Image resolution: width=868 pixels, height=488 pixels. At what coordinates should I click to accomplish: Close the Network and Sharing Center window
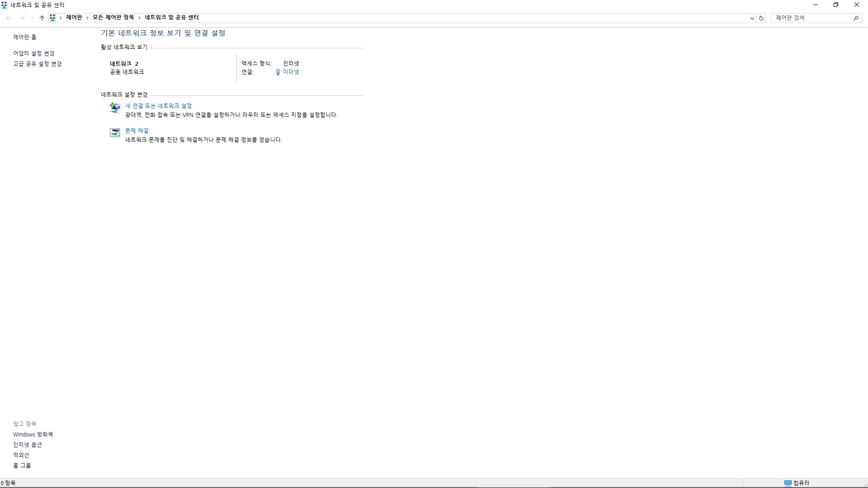click(x=857, y=5)
